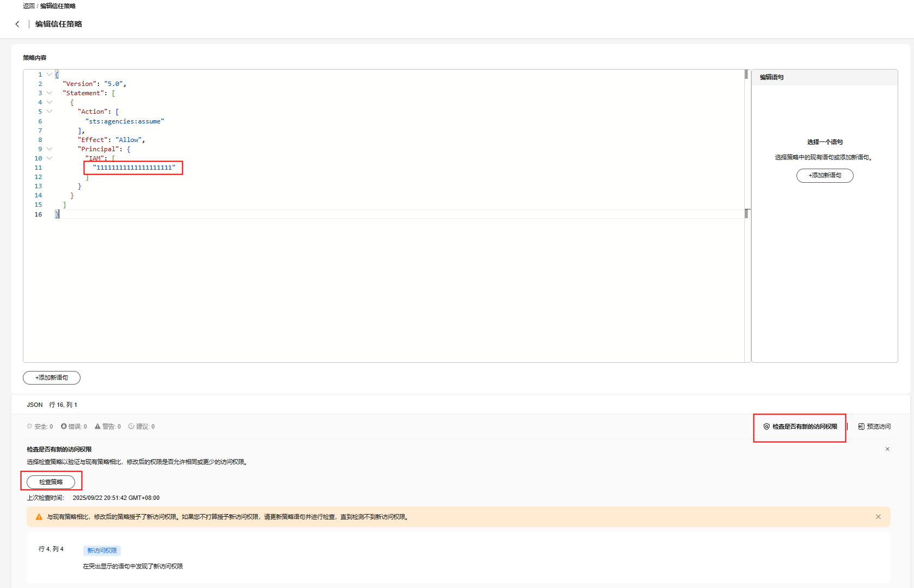Click the 行 4, 列 4 finding location
This screenshot has height=588, width=914.
51,549
